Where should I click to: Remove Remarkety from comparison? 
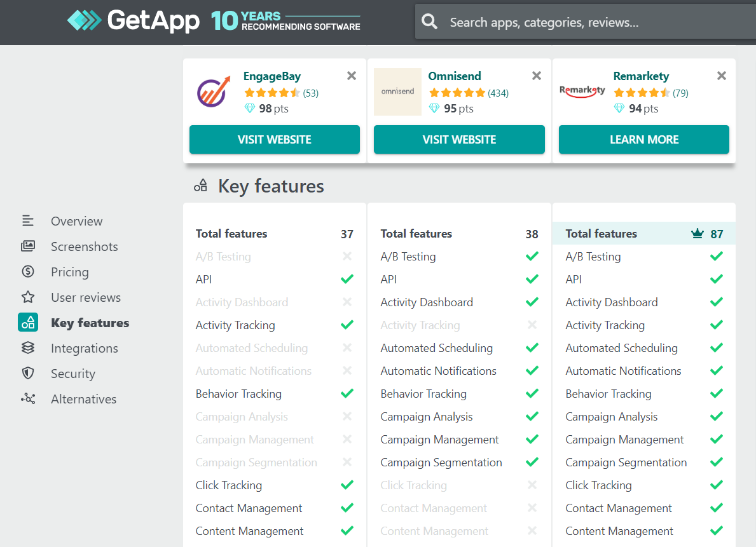click(x=721, y=76)
